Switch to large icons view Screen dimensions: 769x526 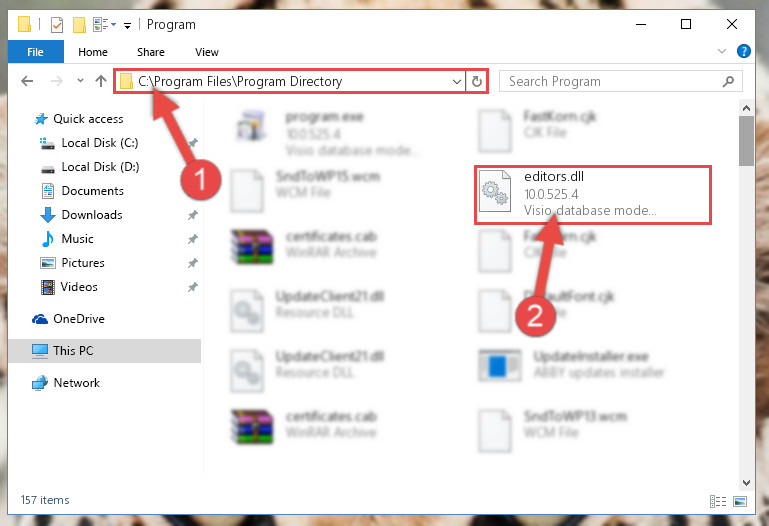(x=740, y=501)
